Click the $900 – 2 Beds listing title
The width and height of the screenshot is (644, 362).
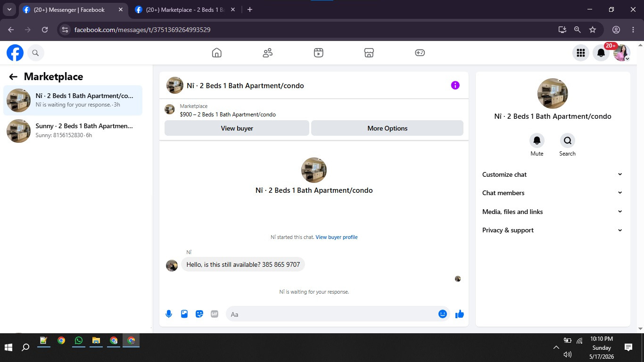click(228, 115)
